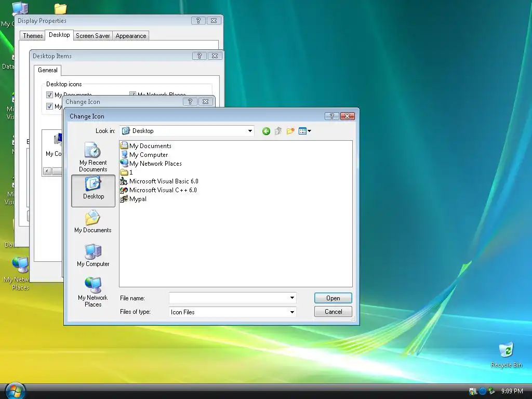Select the Desktop shortcut in the places bar

(94, 191)
